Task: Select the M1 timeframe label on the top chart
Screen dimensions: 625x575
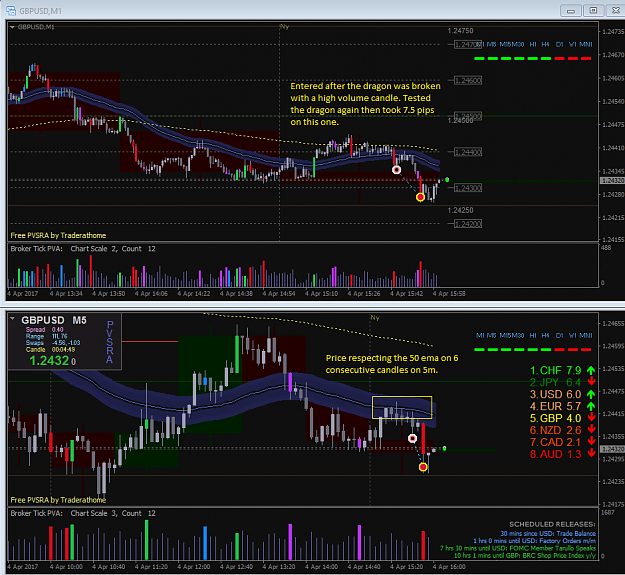Action: (x=481, y=44)
